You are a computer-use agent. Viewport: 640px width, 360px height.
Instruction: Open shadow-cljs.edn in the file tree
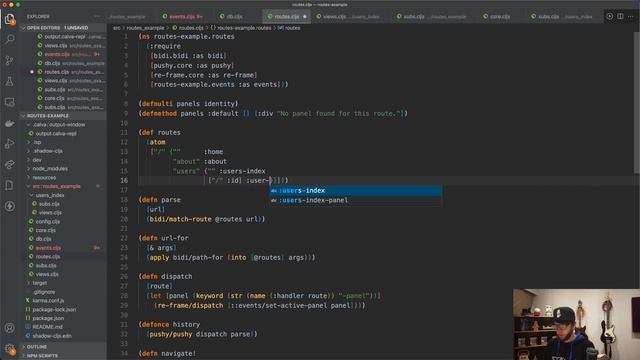coord(52,336)
